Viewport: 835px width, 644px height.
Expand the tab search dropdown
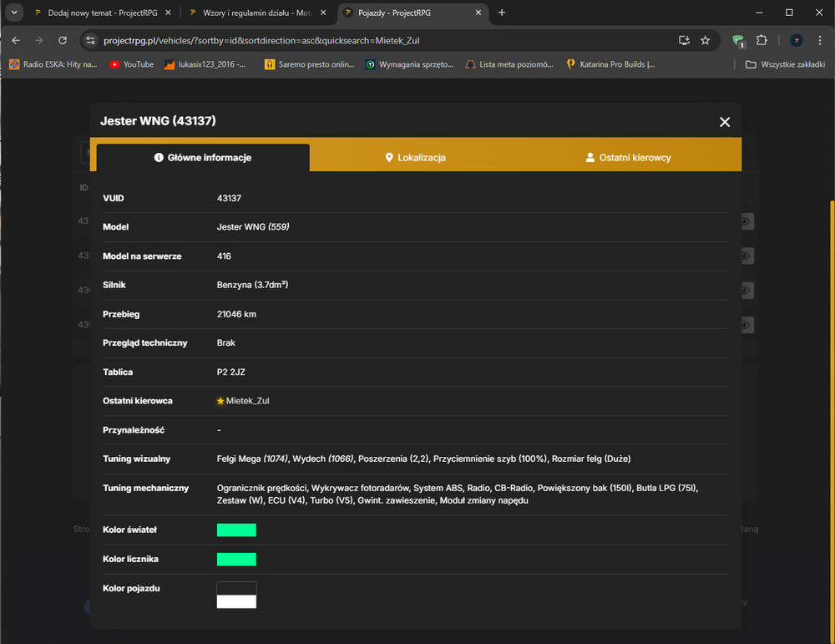coord(14,13)
